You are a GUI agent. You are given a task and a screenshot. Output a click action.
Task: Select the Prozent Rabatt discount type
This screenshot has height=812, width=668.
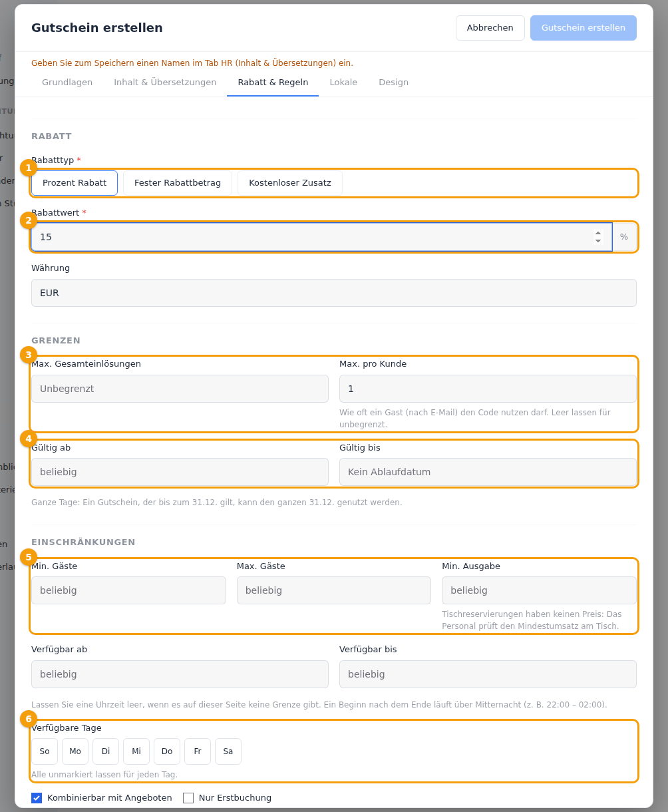pyautogui.click(x=75, y=183)
